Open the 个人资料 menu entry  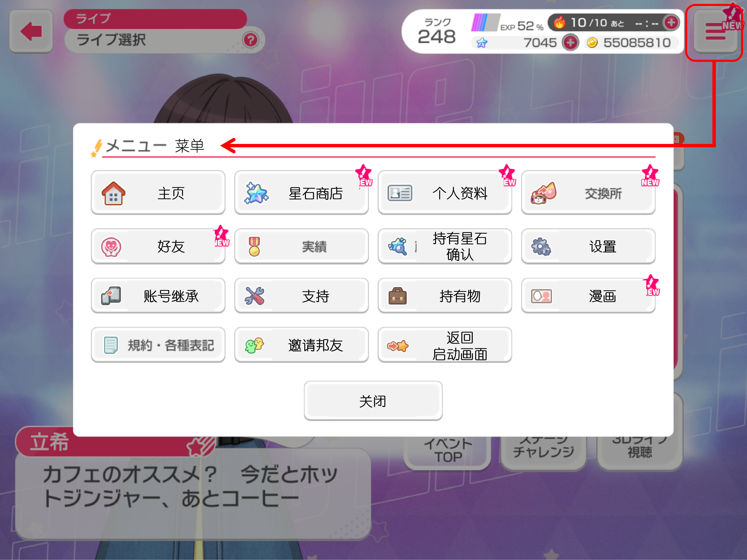point(445,192)
